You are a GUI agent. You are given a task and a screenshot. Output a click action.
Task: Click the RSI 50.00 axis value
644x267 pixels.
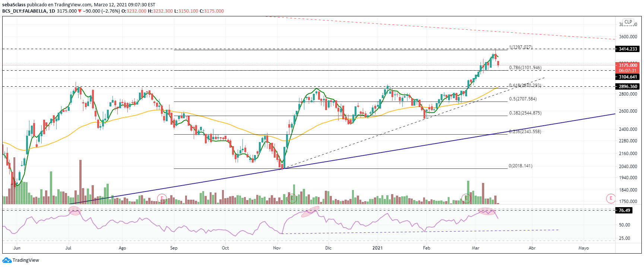click(625, 225)
